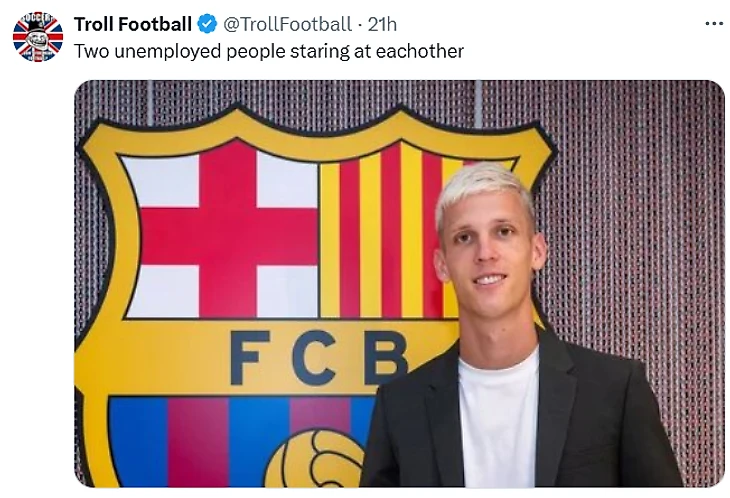Click the man's bleached blond hair
Screen dimensions: 730x498
pos(484,188)
